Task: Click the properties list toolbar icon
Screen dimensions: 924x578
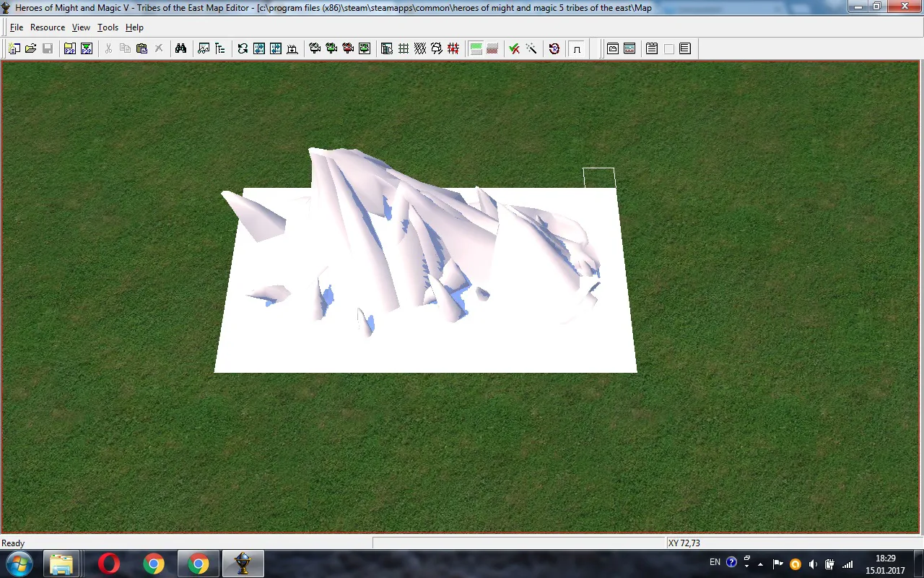Action: click(387, 48)
